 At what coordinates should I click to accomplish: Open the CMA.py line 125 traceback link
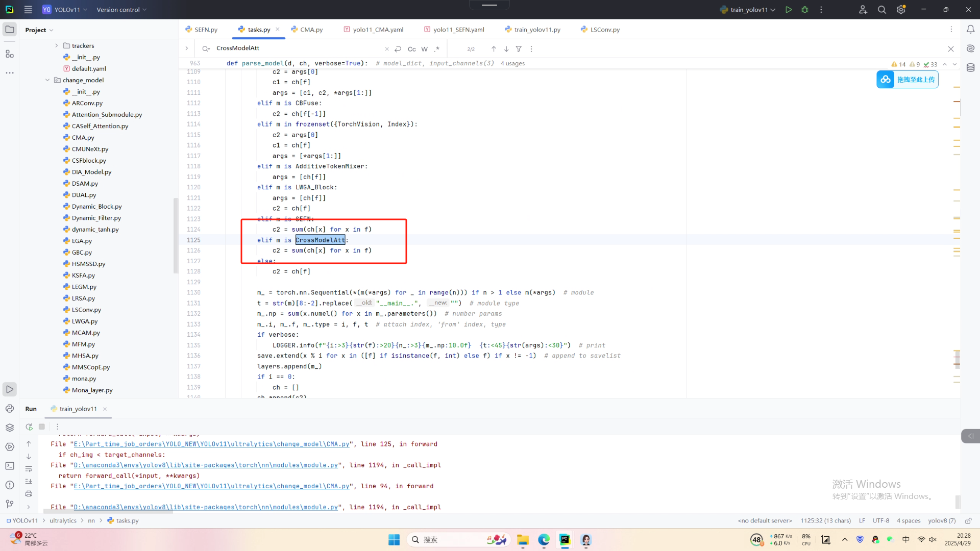[211, 444]
